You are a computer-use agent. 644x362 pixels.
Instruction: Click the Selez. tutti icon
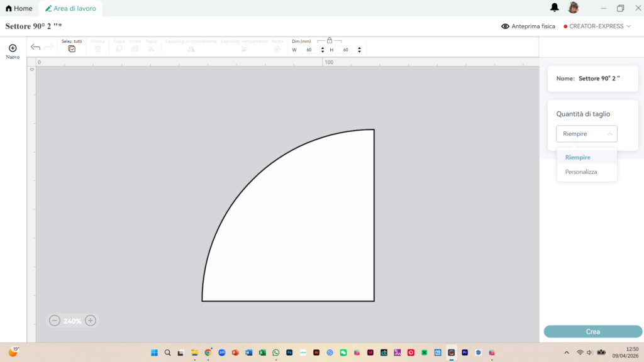pos(72,48)
